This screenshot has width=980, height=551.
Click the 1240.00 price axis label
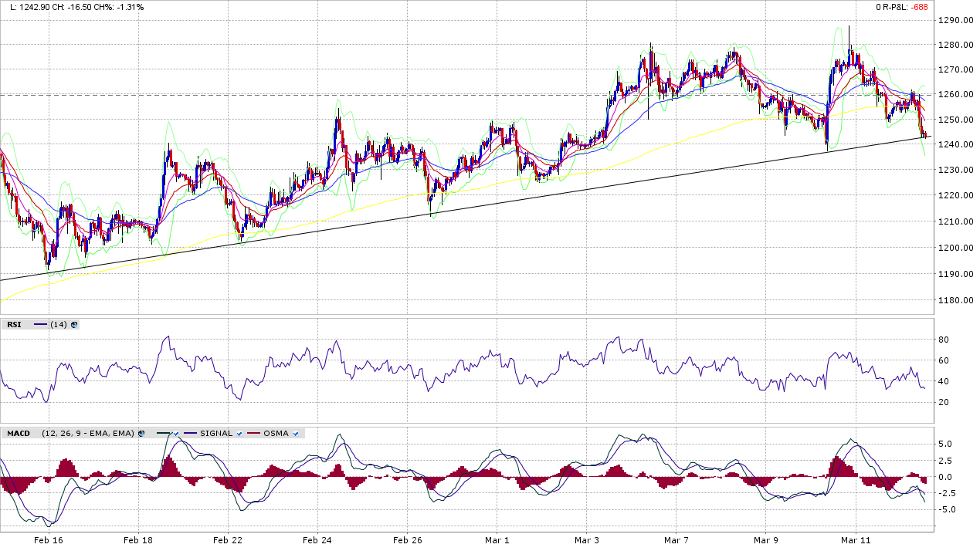coord(957,144)
